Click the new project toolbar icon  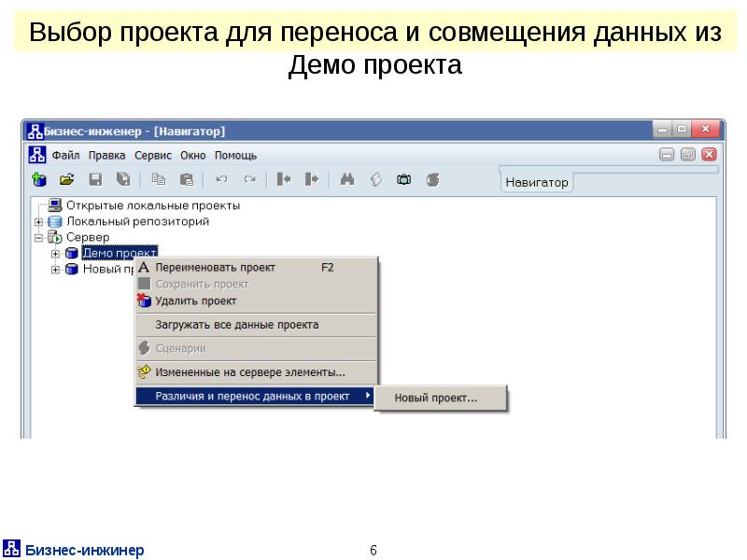(38, 179)
